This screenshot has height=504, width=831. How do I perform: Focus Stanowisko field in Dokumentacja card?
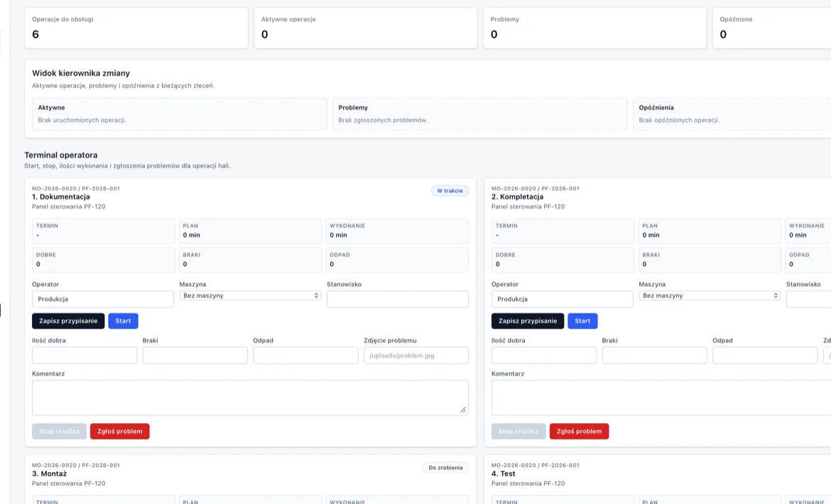(398, 299)
